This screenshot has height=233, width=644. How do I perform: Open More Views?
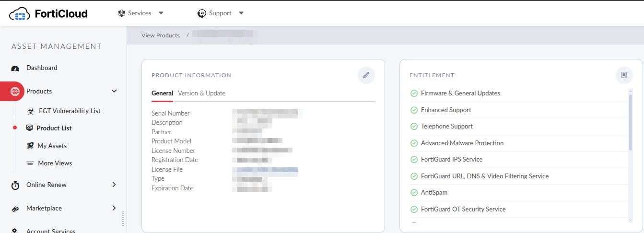click(x=55, y=163)
